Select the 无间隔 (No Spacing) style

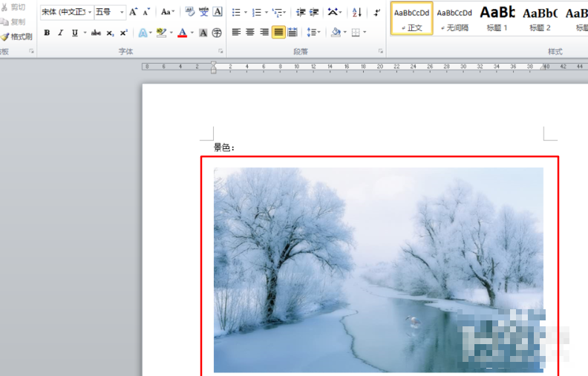[454, 19]
